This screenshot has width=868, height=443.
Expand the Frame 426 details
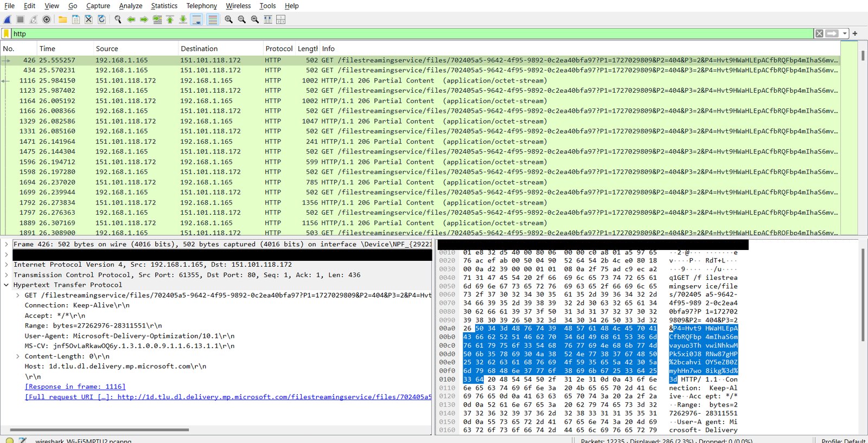pyautogui.click(x=7, y=245)
